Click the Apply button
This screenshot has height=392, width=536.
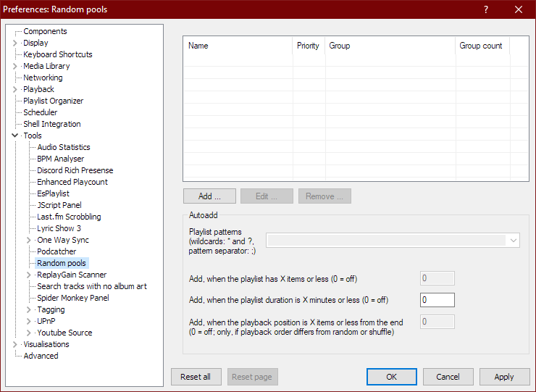504,377
